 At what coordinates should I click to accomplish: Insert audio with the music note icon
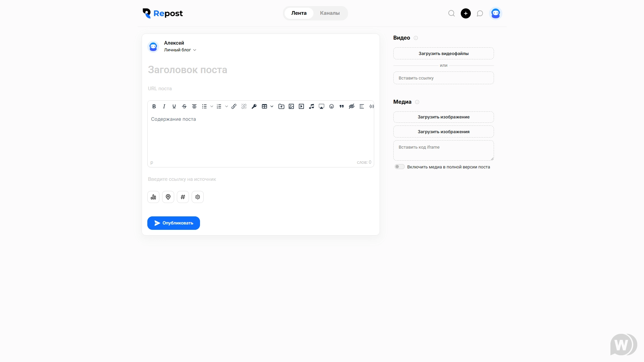pyautogui.click(x=311, y=106)
